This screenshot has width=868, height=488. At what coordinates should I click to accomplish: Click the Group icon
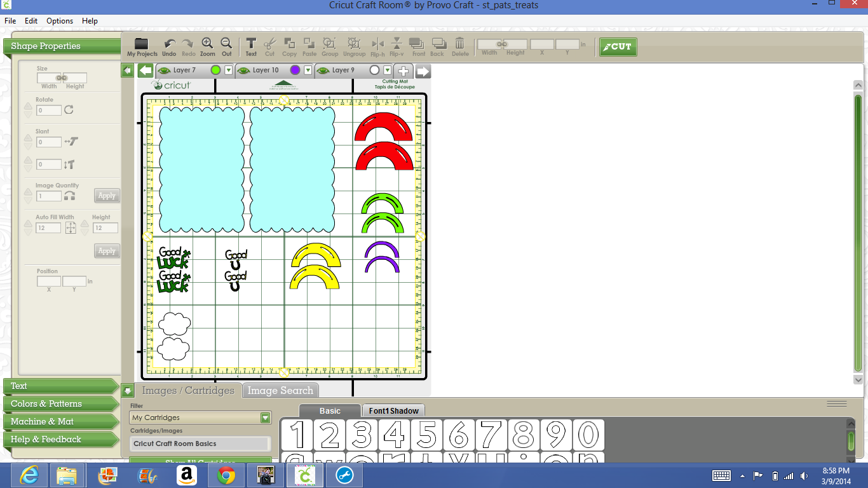point(330,43)
